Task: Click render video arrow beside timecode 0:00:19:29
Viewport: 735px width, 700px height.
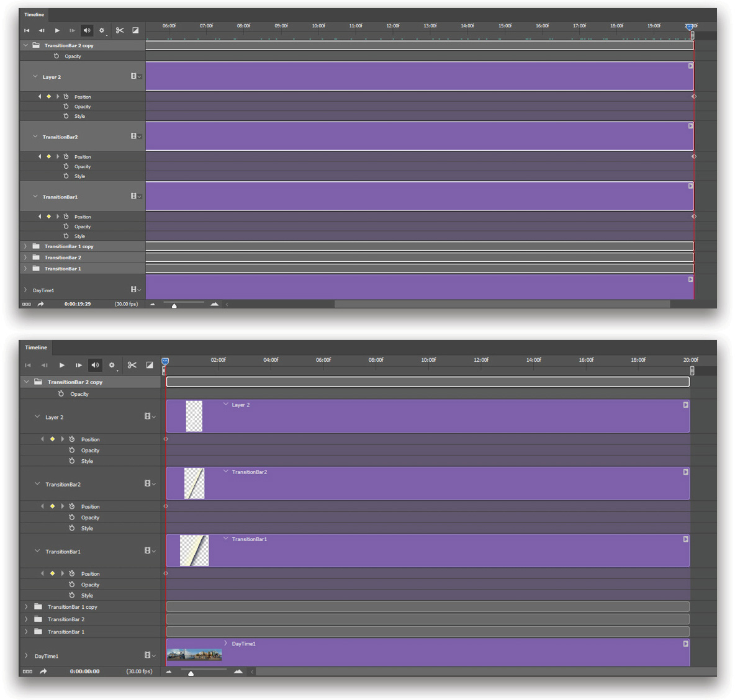Action: [41, 304]
